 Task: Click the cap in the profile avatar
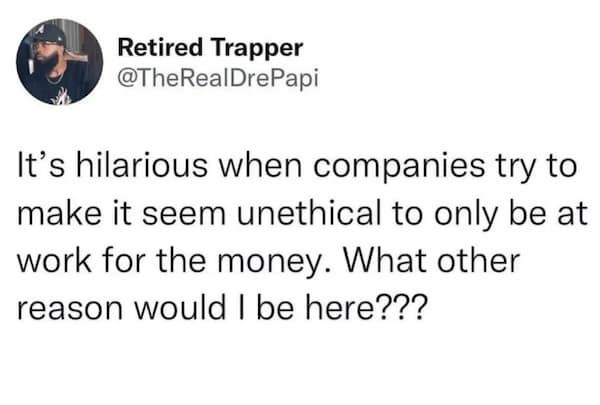[52, 33]
